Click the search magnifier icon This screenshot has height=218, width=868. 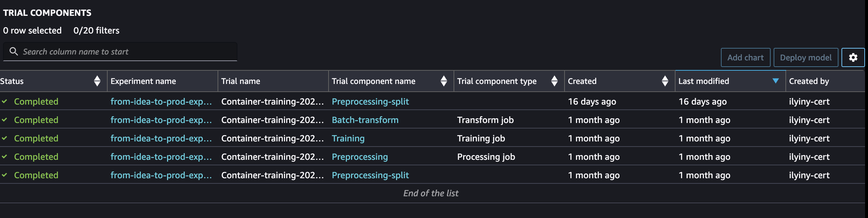[x=14, y=51]
